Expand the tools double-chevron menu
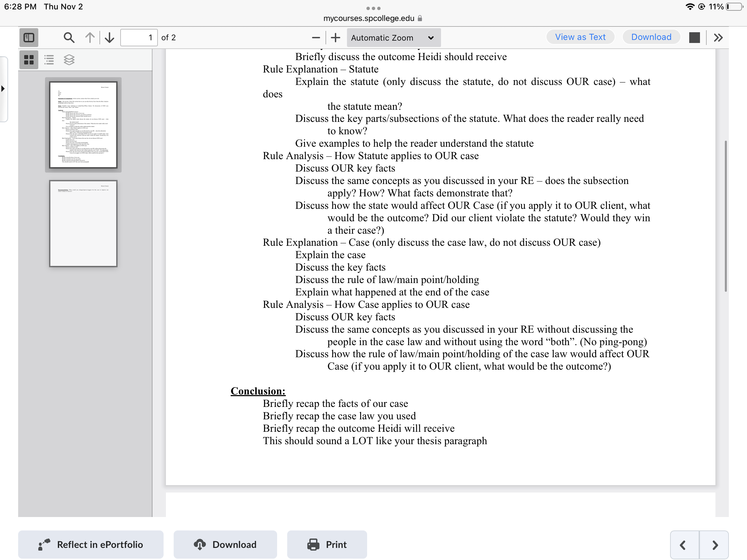747x560 pixels. click(x=718, y=38)
